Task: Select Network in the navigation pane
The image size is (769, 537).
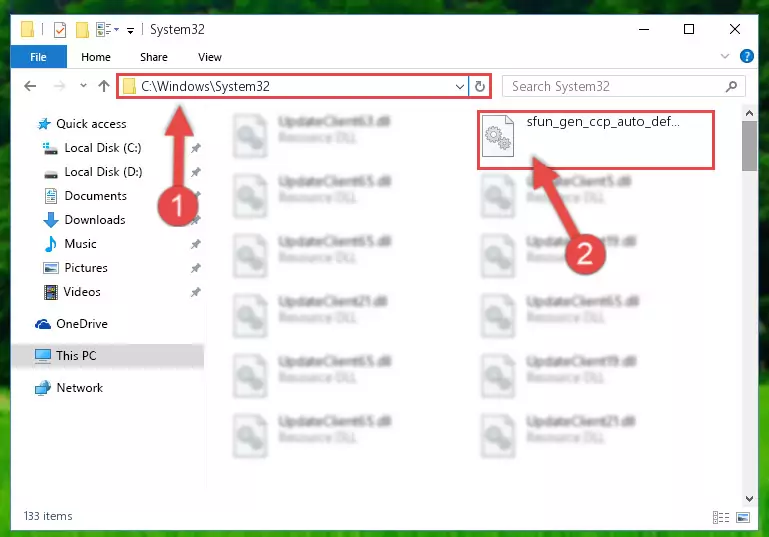Action: [79, 388]
